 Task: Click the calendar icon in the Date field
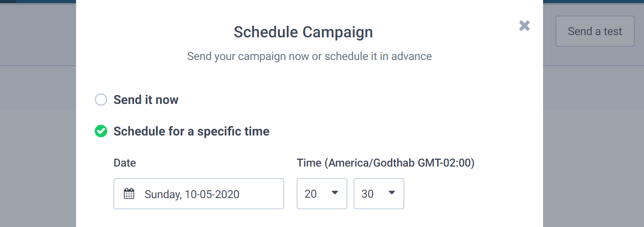(x=129, y=194)
